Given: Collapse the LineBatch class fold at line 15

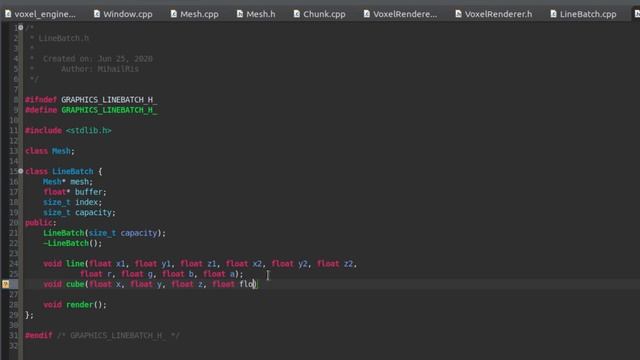Looking at the screenshot, I should [20, 171].
